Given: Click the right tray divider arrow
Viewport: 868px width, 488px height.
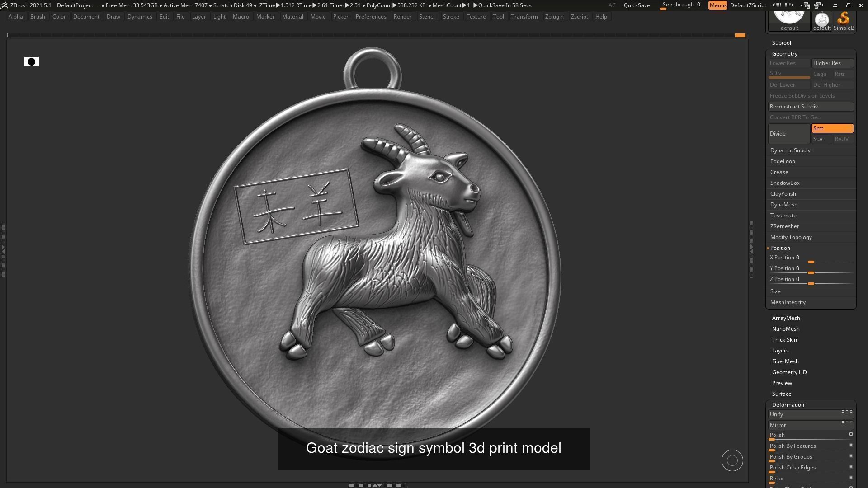Looking at the screenshot, I should click(x=751, y=249).
